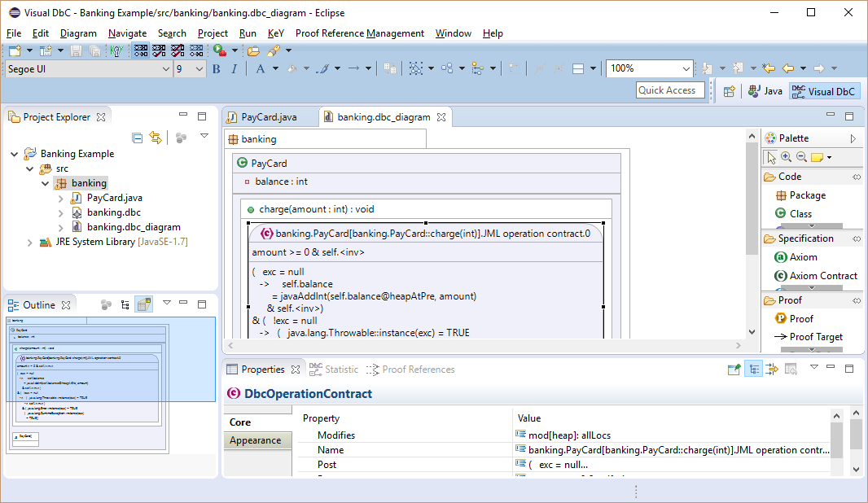Open the File menu
This screenshot has height=503, width=868.
[14, 33]
